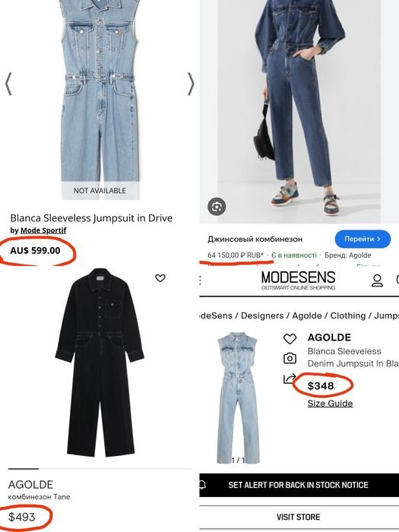The height and width of the screenshot is (532, 399).
Task: Share the product via share arrow icon
Action: click(289, 378)
